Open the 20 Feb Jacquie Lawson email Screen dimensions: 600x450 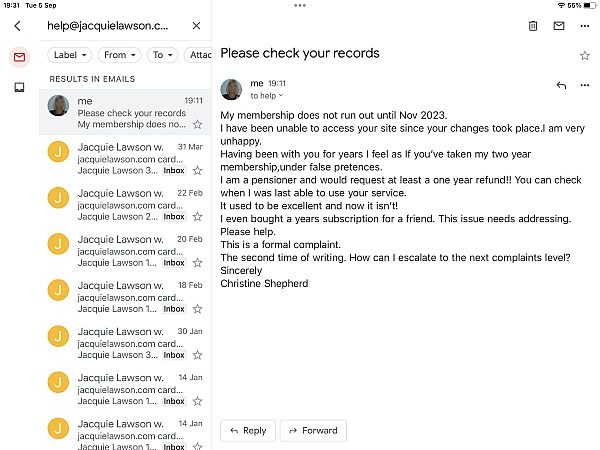click(125, 251)
